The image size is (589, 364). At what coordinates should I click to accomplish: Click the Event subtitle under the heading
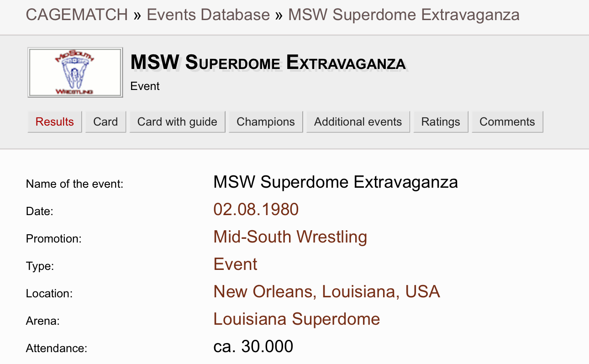145,86
